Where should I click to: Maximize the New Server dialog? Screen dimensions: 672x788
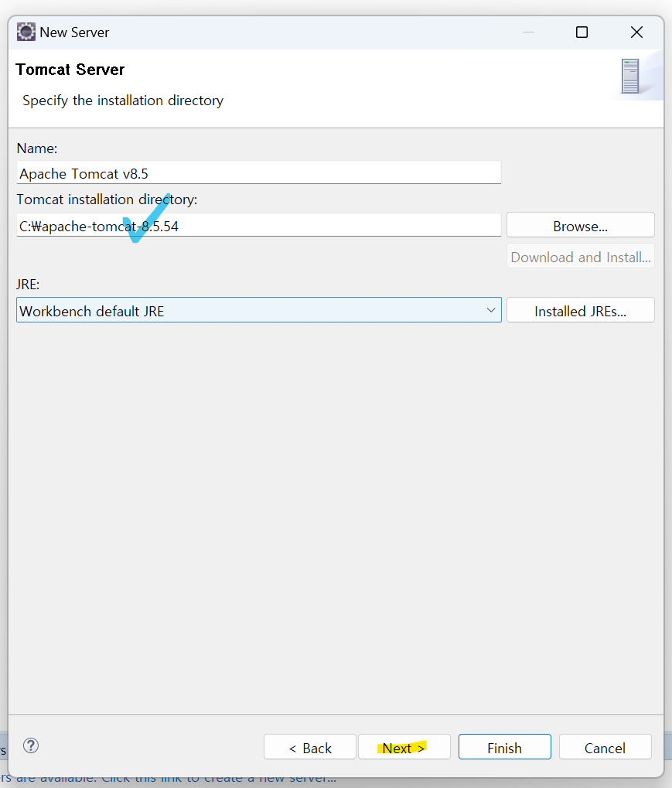click(x=582, y=32)
